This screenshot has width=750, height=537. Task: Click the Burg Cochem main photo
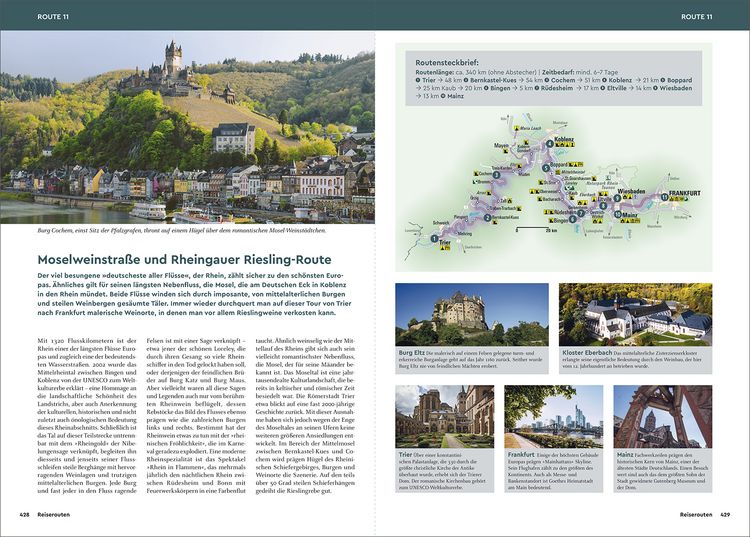tap(188, 127)
